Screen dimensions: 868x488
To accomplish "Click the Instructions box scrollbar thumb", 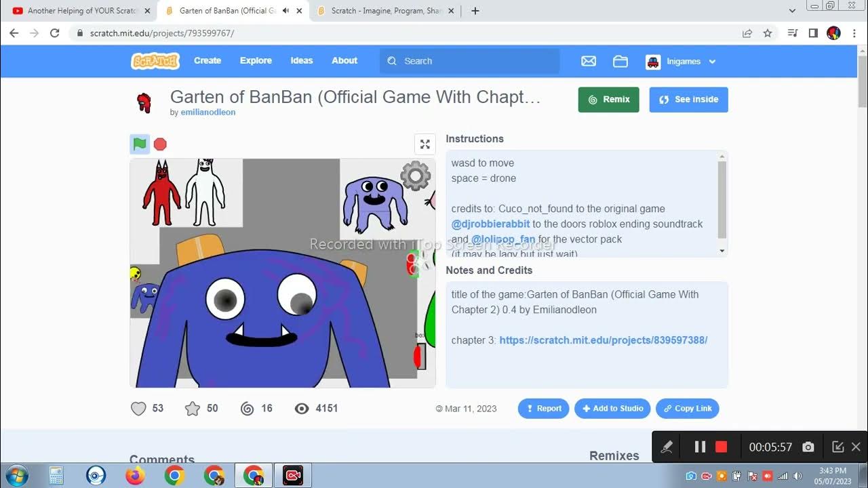I will pyautogui.click(x=722, y=200).
